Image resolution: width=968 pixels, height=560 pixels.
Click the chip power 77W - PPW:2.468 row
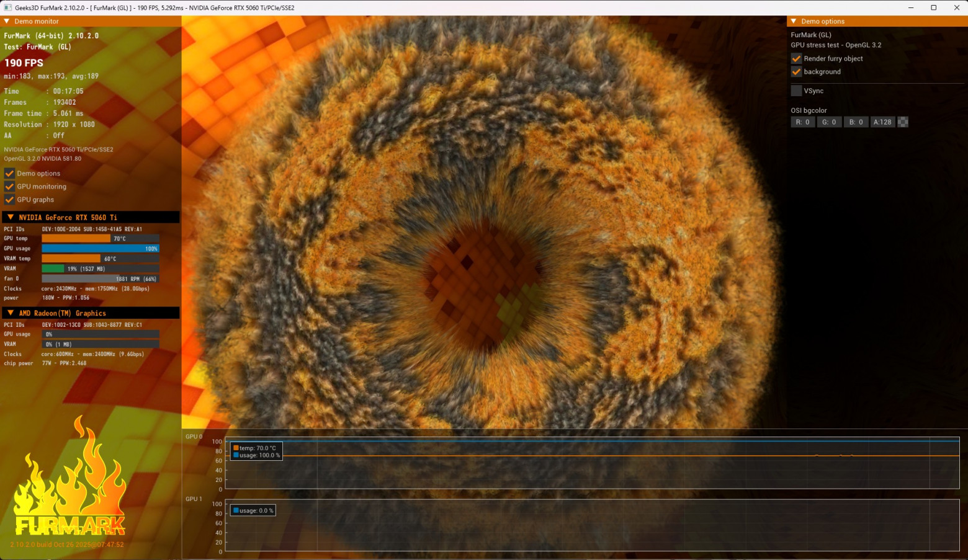(45, 363)
